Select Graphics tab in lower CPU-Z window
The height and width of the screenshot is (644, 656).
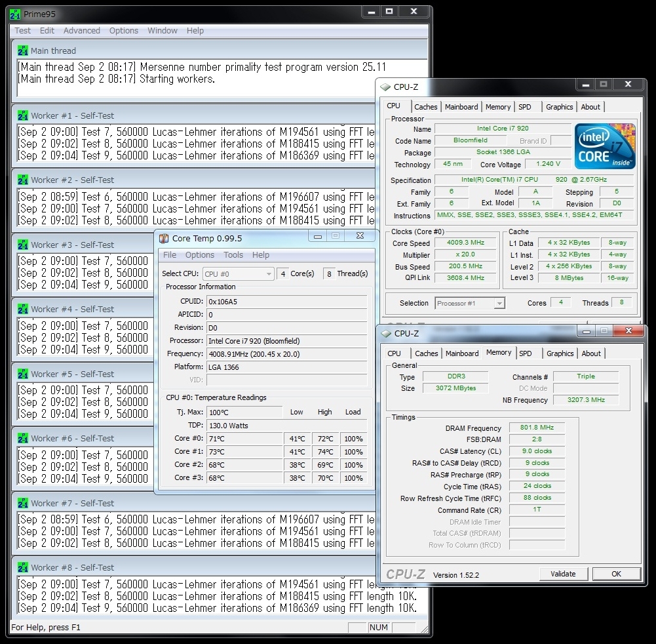click(x=560, y=353)
